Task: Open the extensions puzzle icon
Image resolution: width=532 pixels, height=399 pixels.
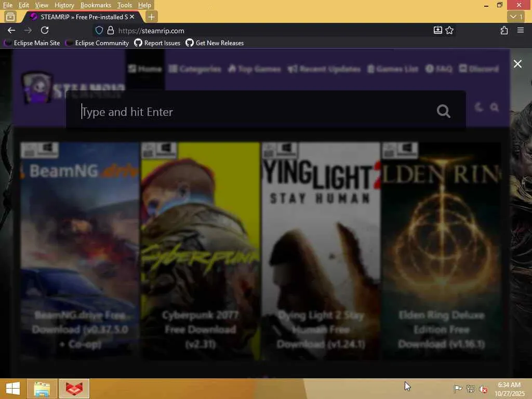Action: point(504,30)
